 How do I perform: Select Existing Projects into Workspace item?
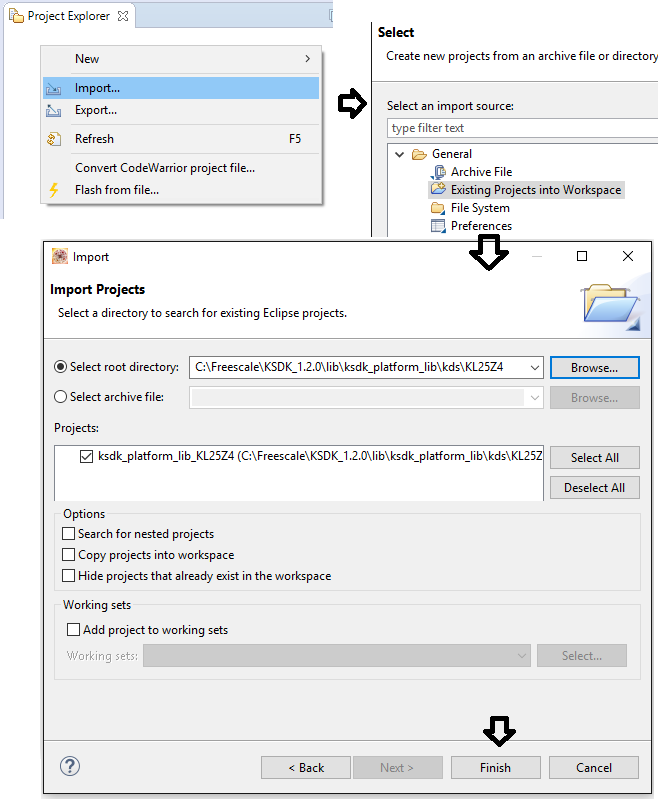(535, 190)
